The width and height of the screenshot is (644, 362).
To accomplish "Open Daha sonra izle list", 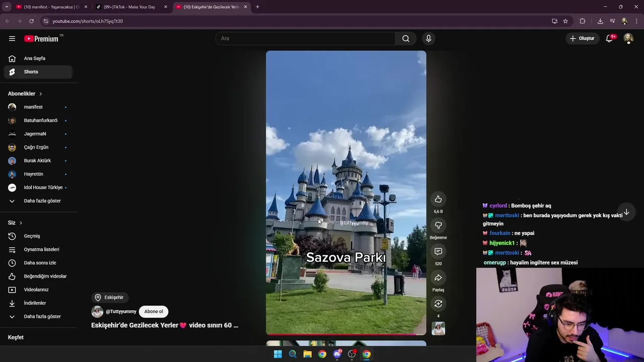I will click(x=38, y=263).
